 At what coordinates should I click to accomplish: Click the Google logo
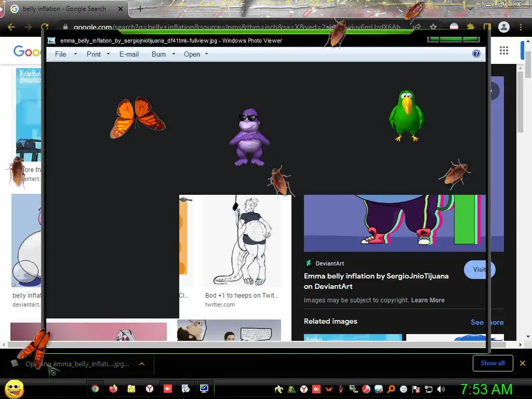pos(27,51)
